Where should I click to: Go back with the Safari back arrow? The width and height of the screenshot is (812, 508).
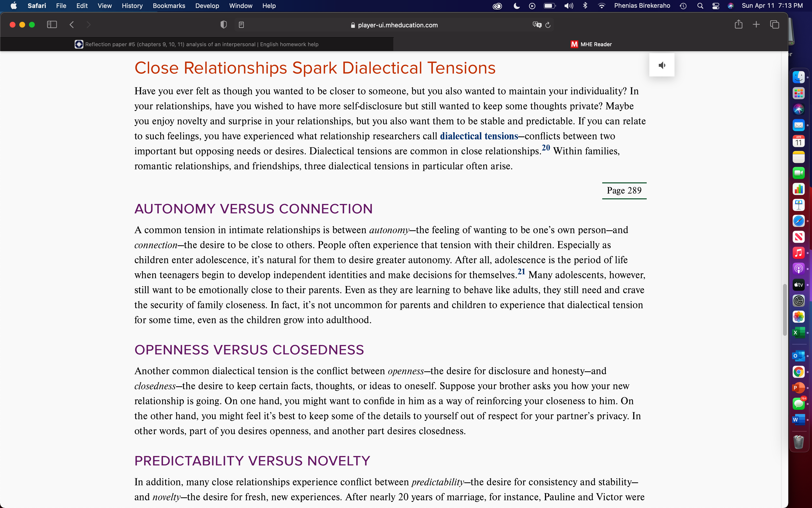[x=72, y=24]
